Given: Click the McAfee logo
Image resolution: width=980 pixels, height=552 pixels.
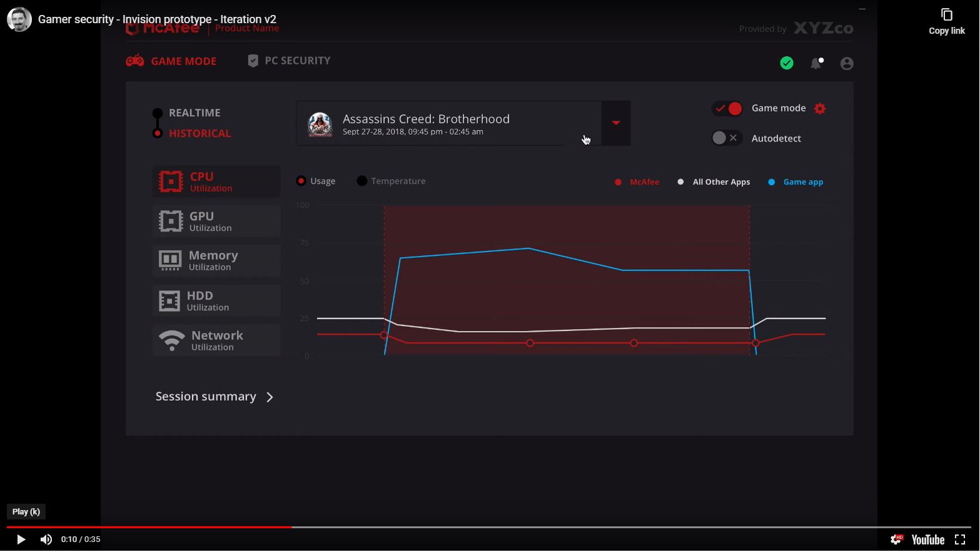Looking at the screenshot, I should coord(163,29).
